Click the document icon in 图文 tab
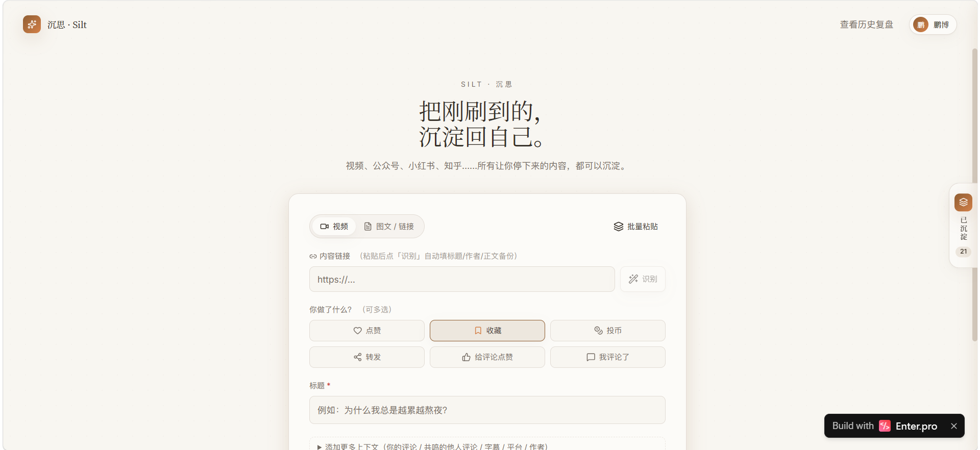The image size is (980, 450). [367, 227]
